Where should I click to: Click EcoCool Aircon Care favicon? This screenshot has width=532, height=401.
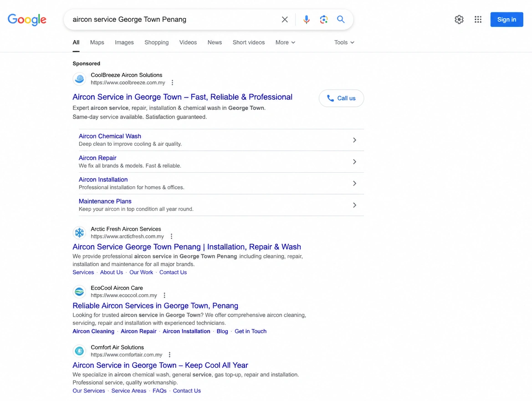(x=79, y=292)
